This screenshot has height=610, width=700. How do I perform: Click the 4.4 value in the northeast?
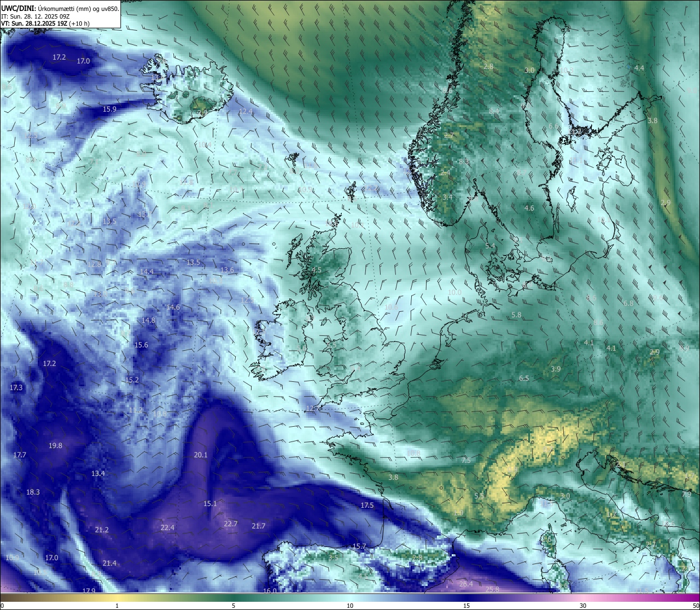(639, 68)
